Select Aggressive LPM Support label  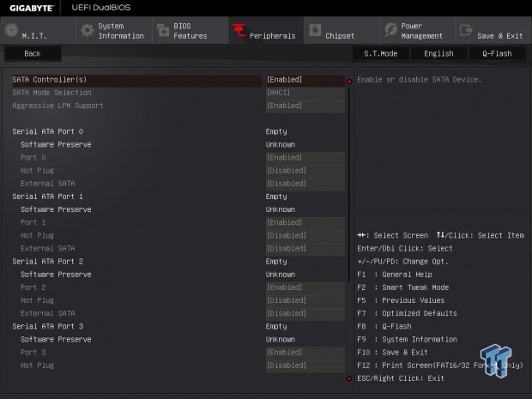tap(58, 106)
